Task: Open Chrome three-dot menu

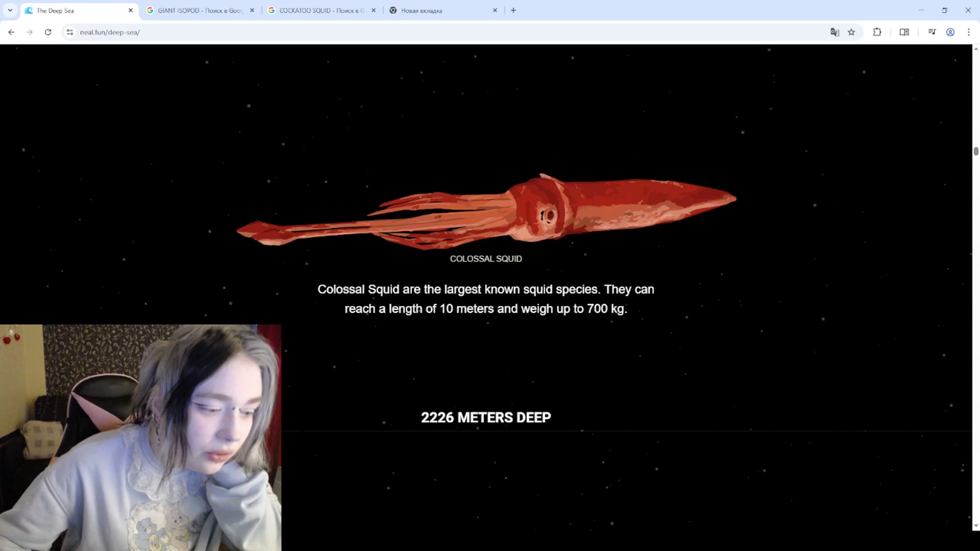Action: (x=969, y=32)
